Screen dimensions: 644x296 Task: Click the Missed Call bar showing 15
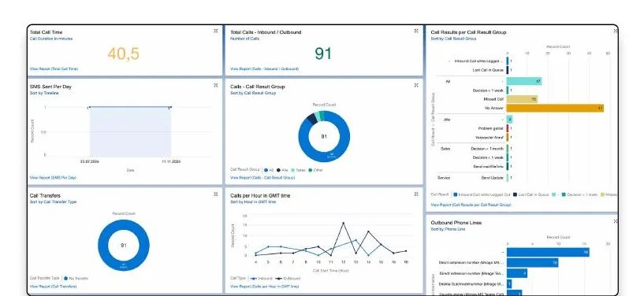[x=522, y=99]
